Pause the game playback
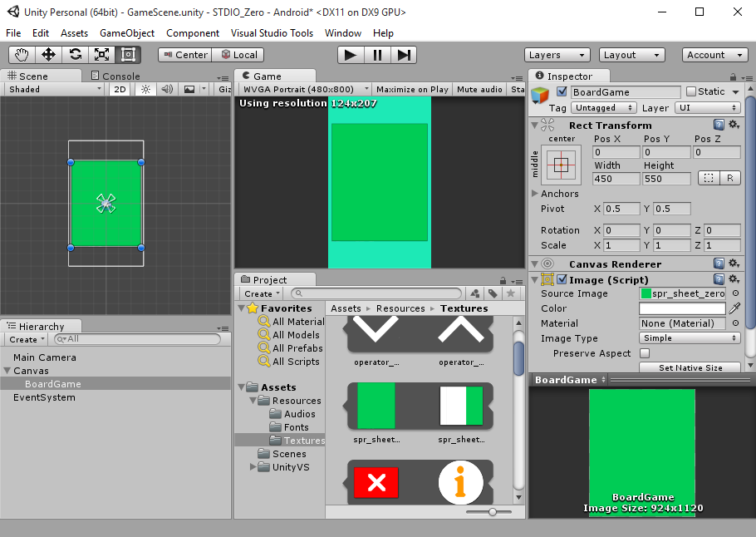Screen dimensions: 756x537 (x=377, y=55)
